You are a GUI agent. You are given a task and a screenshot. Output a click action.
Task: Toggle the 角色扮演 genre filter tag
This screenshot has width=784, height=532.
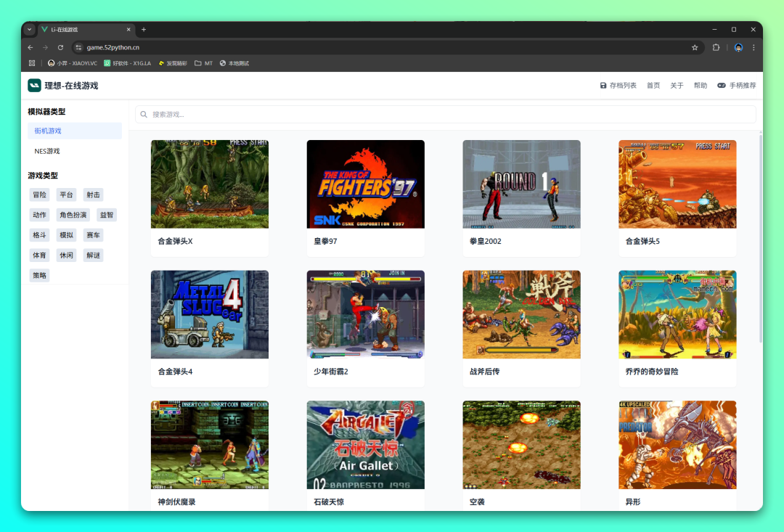coord(73,215)
